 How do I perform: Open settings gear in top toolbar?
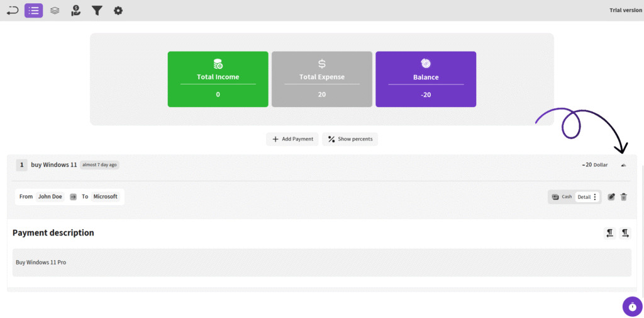tap(118, 10)
